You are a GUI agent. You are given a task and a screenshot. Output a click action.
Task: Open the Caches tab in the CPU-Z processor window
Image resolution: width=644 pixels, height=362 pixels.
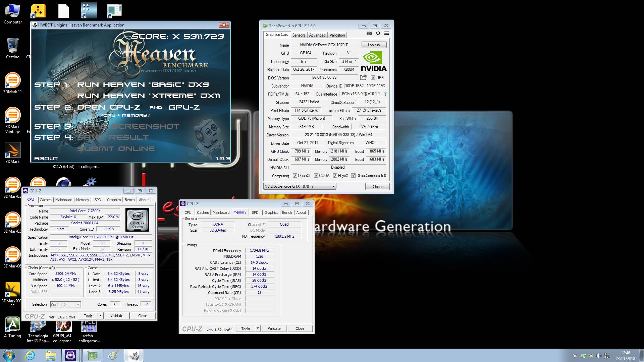(x=46, y=200)
